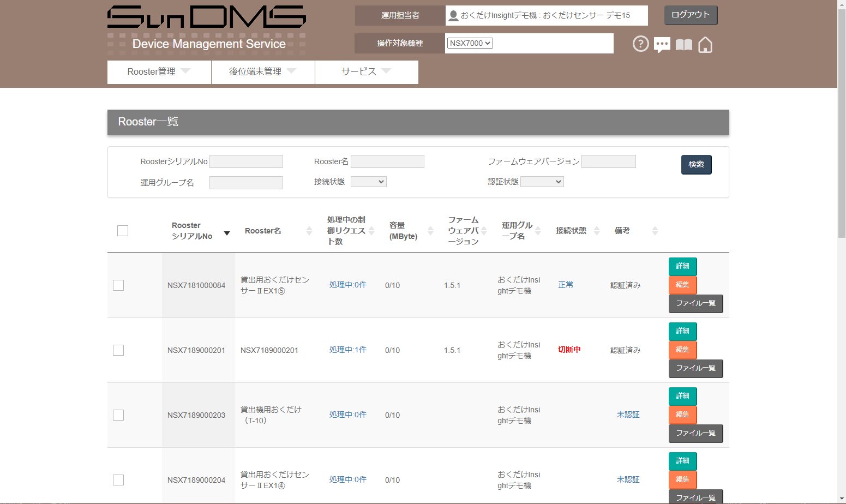Sort the 接続状態 column
Image resolution: width=846 pixels, height=504 pixels.
click(597, 230)
